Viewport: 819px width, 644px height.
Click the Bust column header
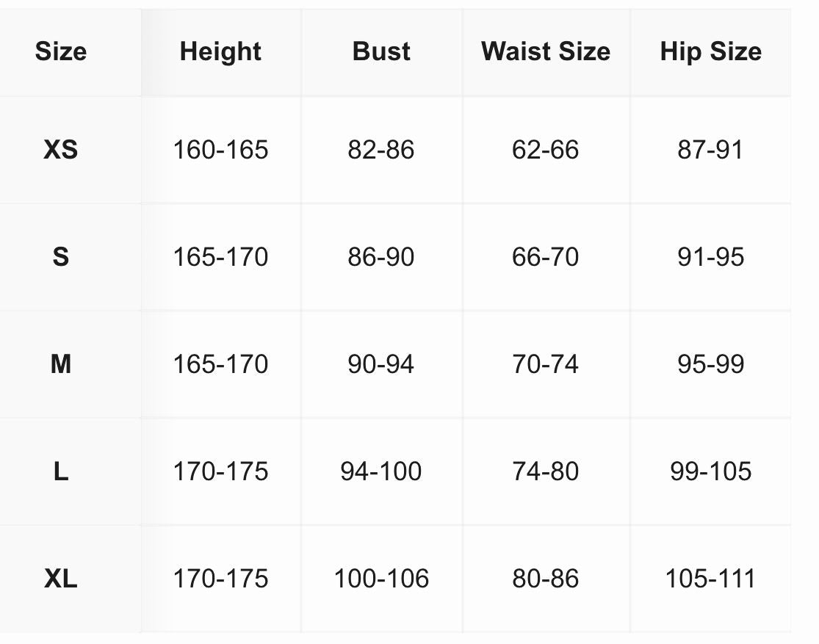click(381, 51)
